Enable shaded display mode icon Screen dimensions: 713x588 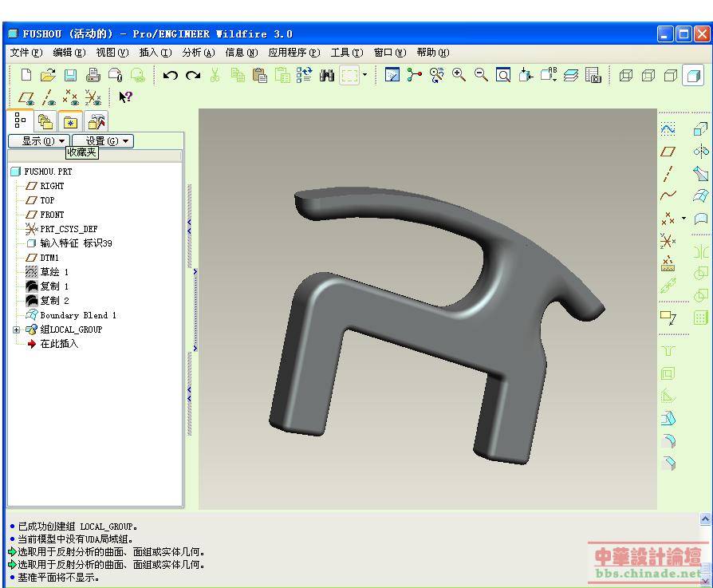[693, 75]
